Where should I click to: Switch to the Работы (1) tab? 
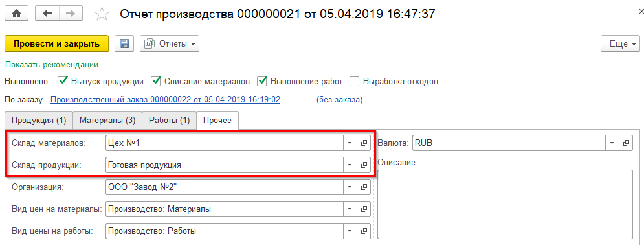click(169, 121)
